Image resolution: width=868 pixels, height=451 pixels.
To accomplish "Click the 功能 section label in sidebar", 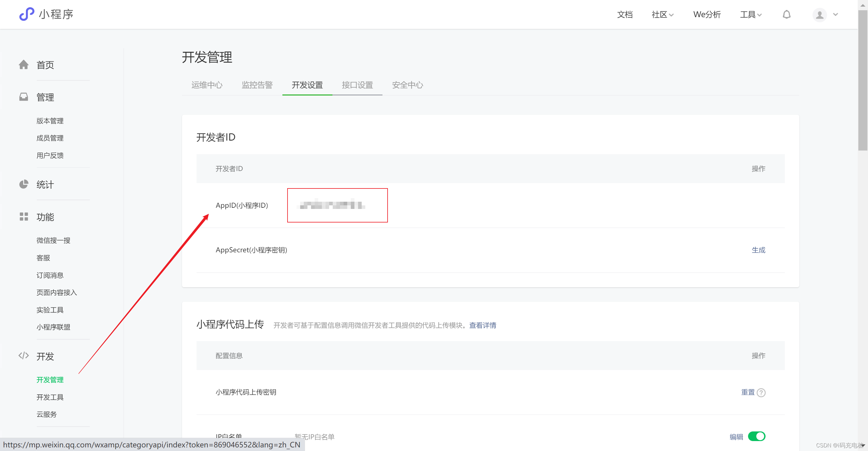I will coord(45,217).
